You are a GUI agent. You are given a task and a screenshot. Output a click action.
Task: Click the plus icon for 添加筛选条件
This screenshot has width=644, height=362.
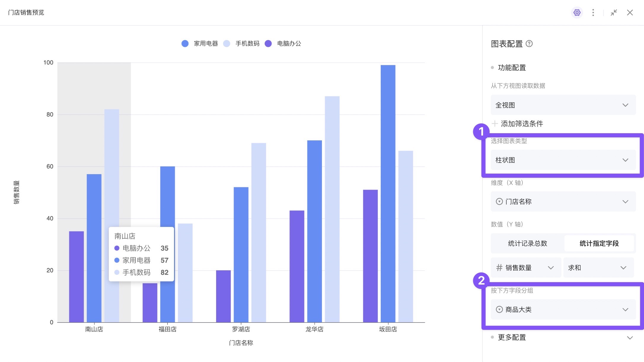coord(495,123)
